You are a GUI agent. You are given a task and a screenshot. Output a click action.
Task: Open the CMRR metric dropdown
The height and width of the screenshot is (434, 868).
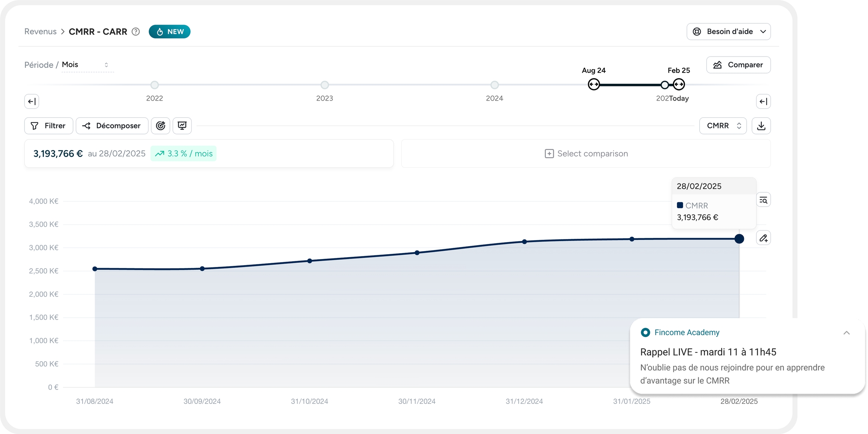[723, 126]
